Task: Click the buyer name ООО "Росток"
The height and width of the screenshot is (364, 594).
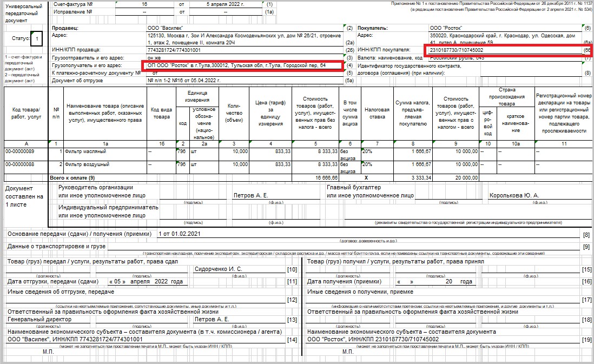Action: click(x=446, y=28)
